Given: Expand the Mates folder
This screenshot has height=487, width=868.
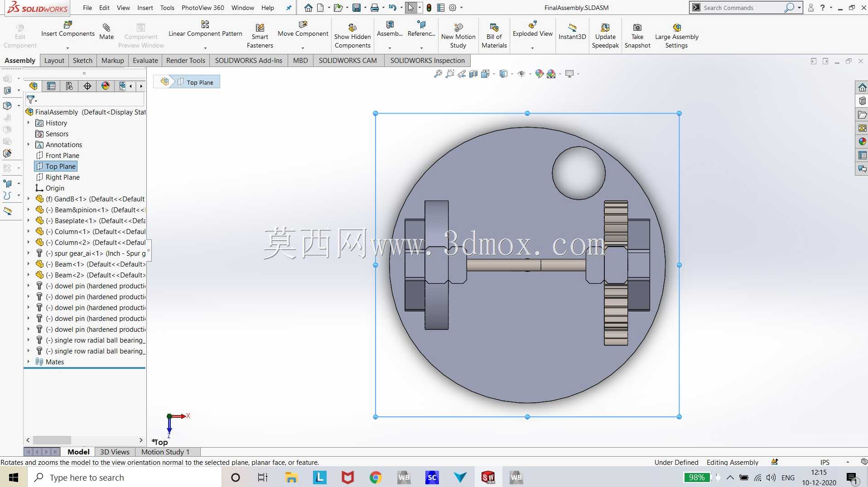Looking at the screenshot, I should tap(29, 362).
